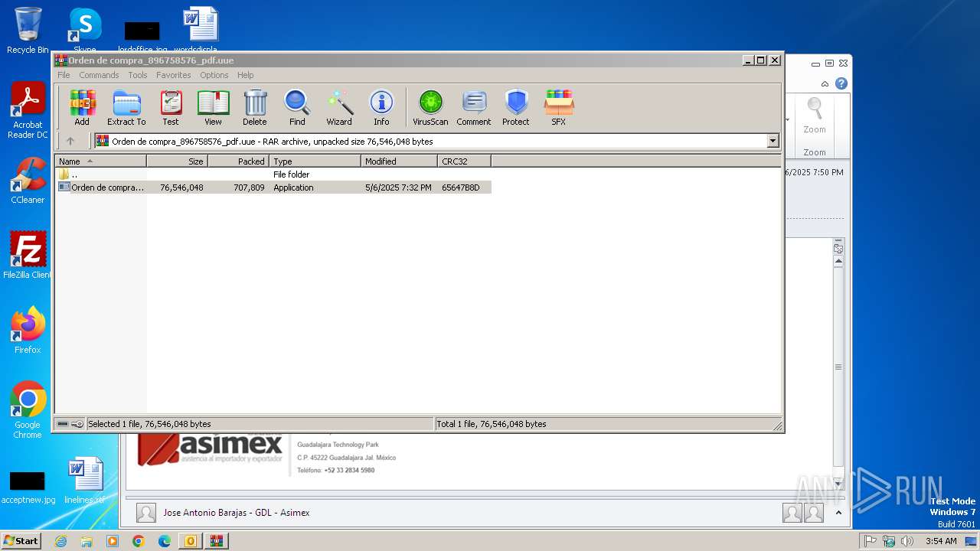
Task: Click the 65647B8D CRC32 value
Action: (x=461, y=187)
